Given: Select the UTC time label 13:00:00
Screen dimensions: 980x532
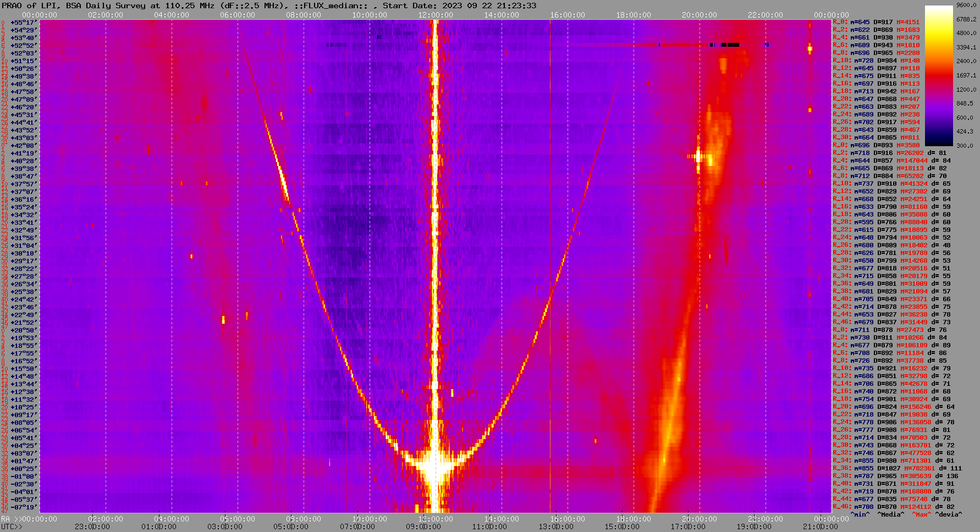Looking at the screenshot, I should [x=555, y=527].
